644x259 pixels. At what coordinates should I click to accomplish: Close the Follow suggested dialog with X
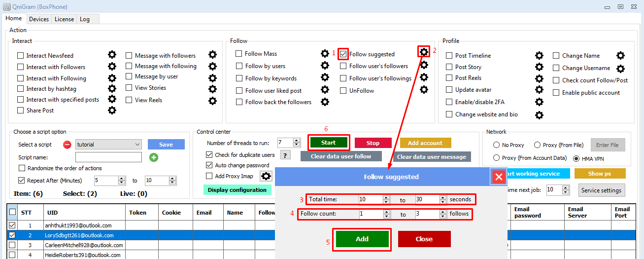(499, 177)
